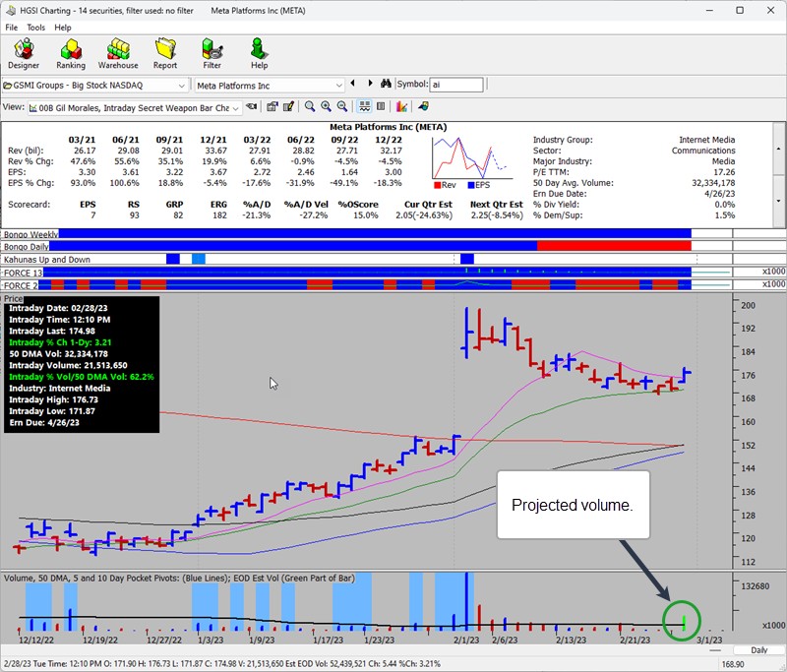The width and height of the screenshot is (787, 672).
Task: Open the Tools menu
Action: [35, 28]
